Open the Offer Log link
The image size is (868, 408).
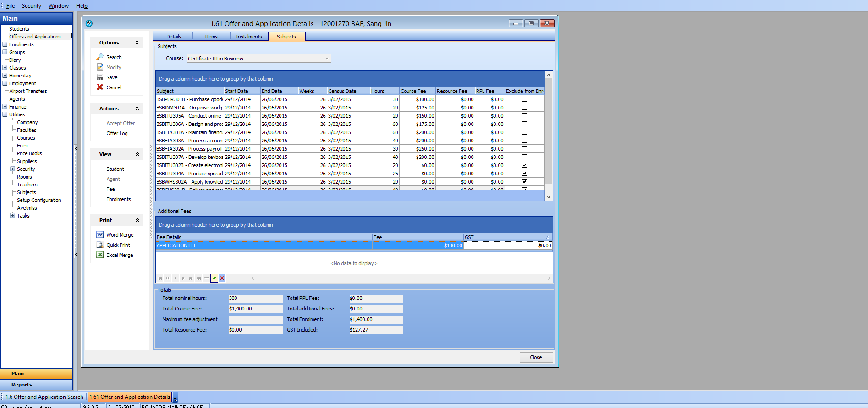point(117,133)
